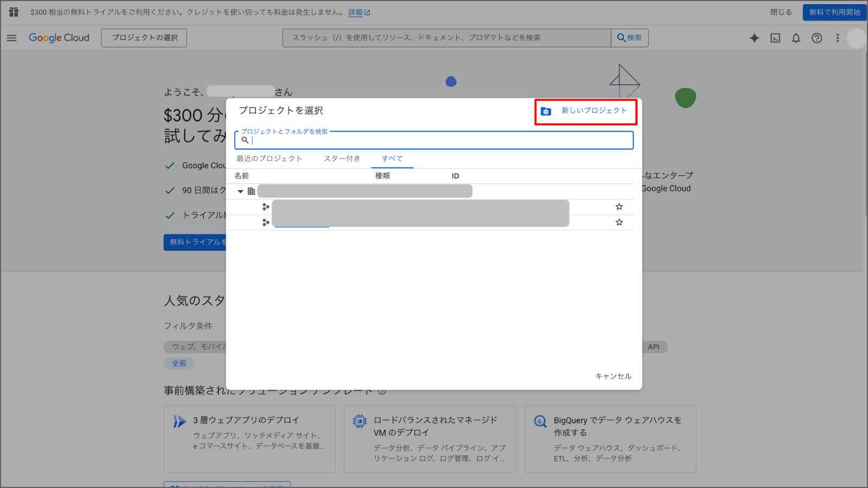Star the first project row

[x=619, y=207]
